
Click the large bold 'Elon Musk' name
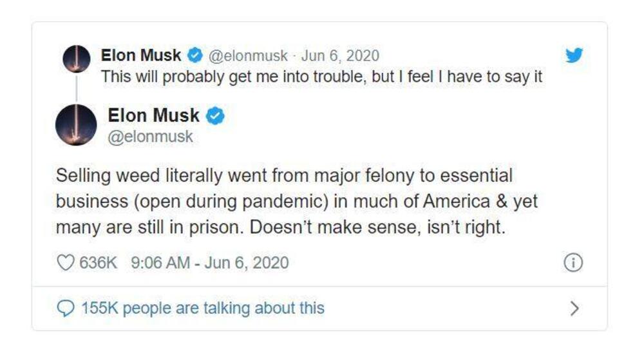pyautogui.click(x=153, y=116)
